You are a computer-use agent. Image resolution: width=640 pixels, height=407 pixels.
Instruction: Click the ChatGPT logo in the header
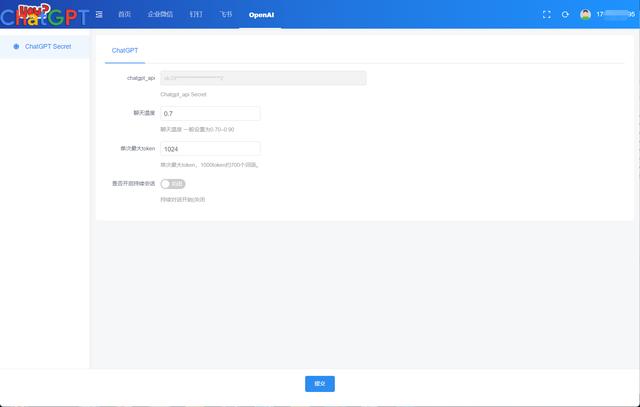[x=45, y=15]
